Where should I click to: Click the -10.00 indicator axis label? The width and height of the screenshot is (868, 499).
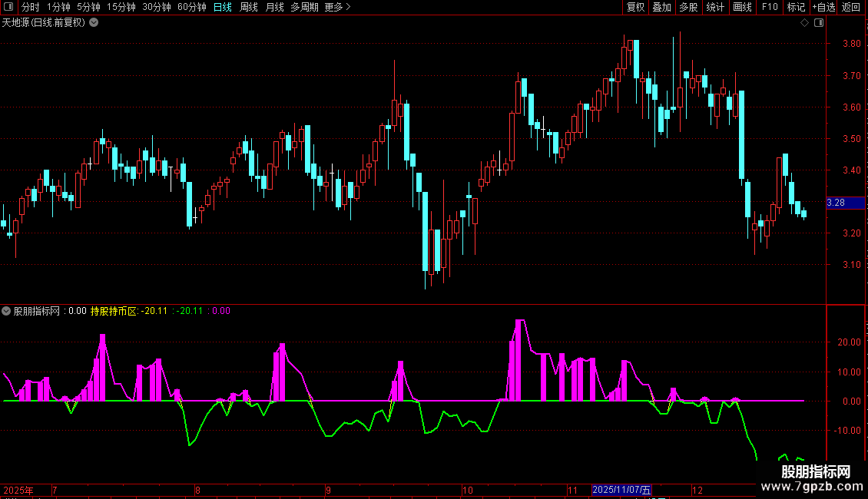click(847, 431)
